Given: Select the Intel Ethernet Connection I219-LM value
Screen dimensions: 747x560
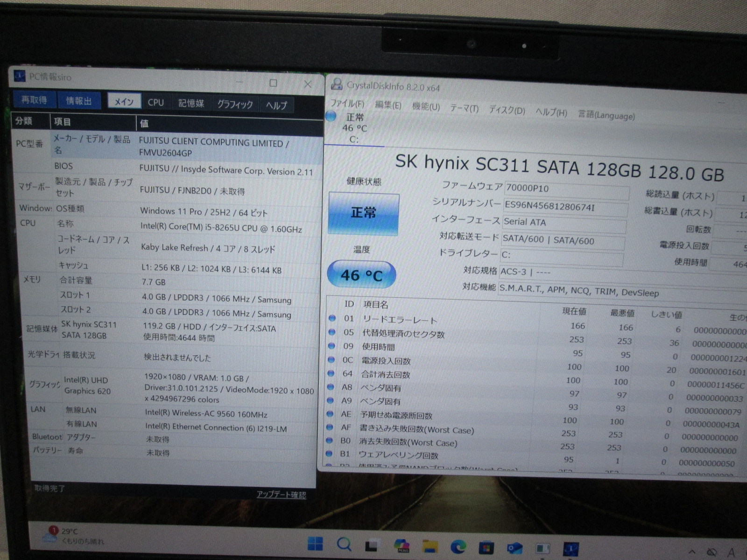Looking at the screenshot, I should 216,427.
